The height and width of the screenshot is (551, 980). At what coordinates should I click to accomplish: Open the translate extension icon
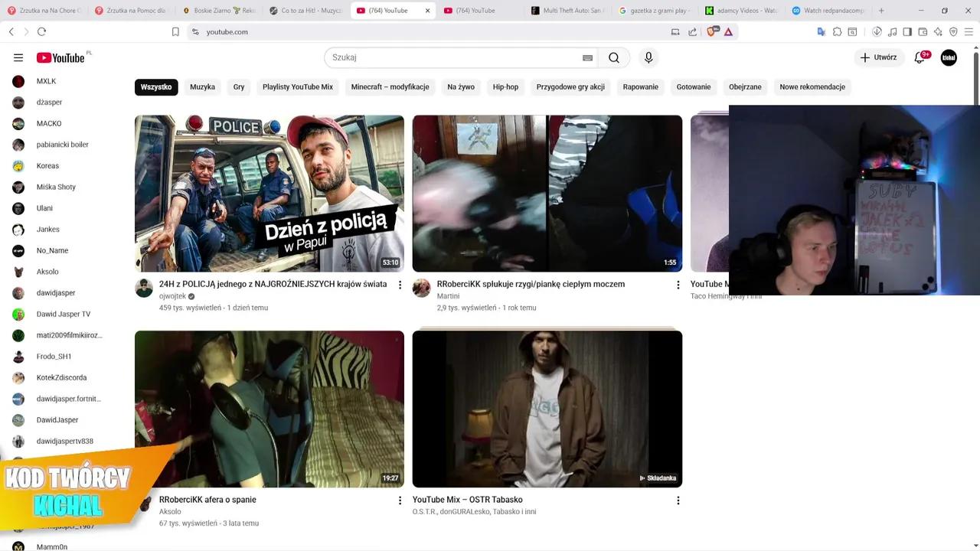click(822, 31)
